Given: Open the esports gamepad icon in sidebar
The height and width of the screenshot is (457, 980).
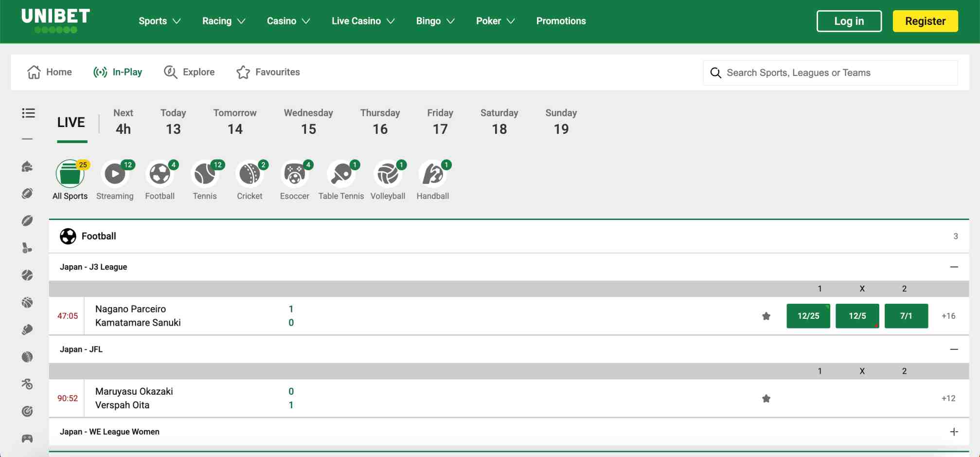Looking at the screenshot, I should pos(28,438).
